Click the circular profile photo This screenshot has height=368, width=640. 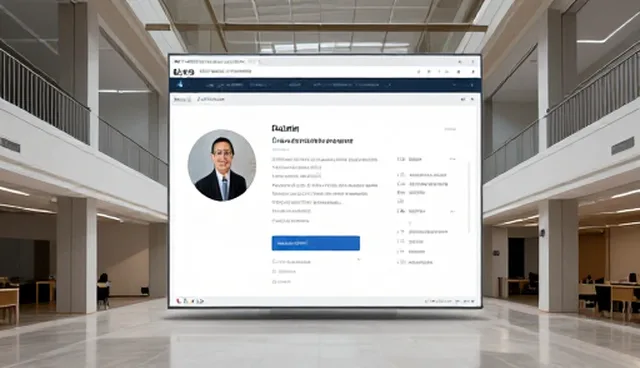222,165
